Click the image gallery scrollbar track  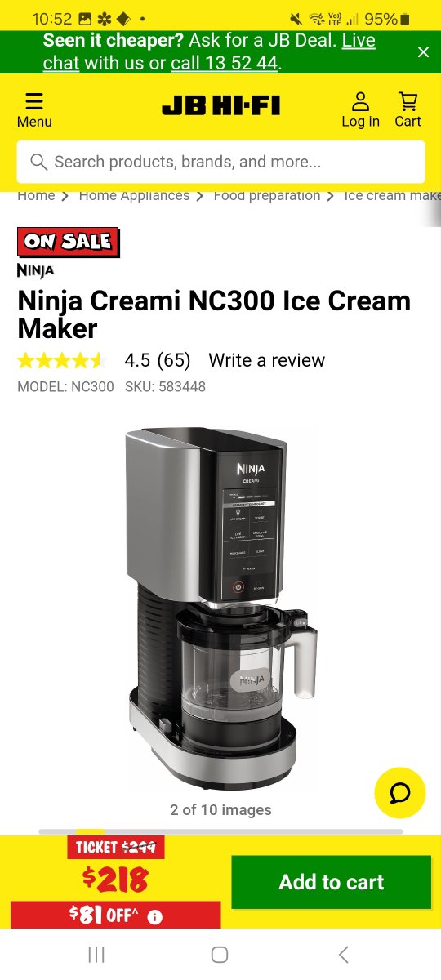(x=220, y=831)
